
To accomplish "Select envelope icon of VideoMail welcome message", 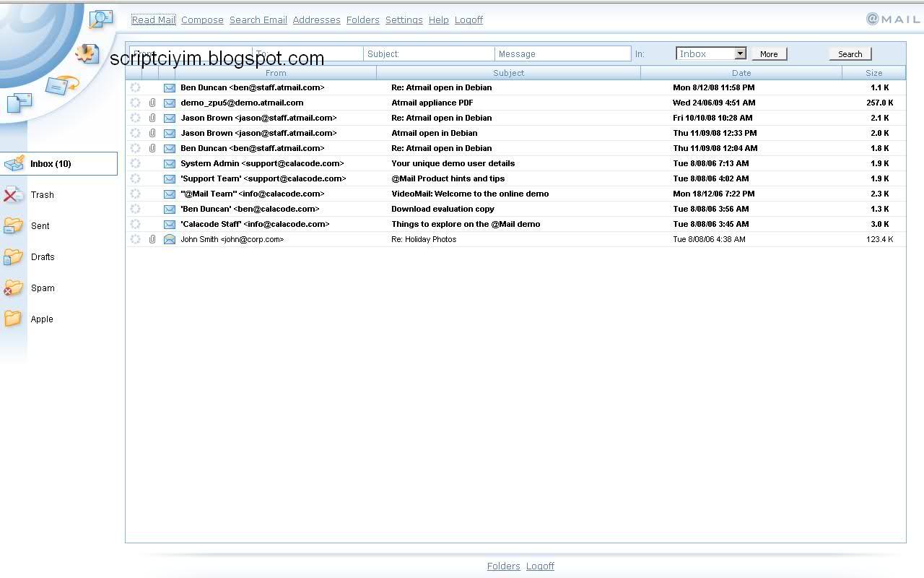I will click(x=170, y=194).
